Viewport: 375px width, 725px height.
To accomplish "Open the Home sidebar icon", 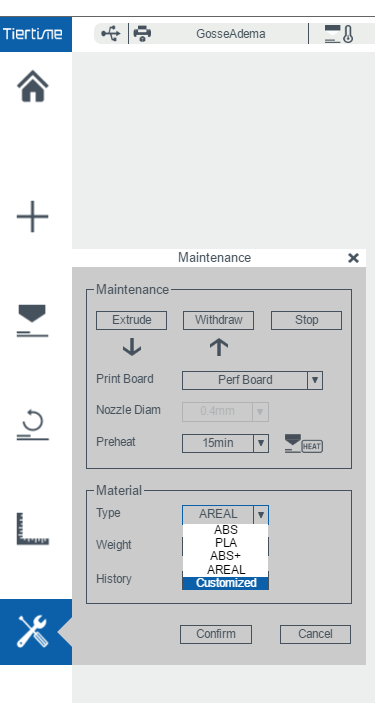I will (33, 86).
